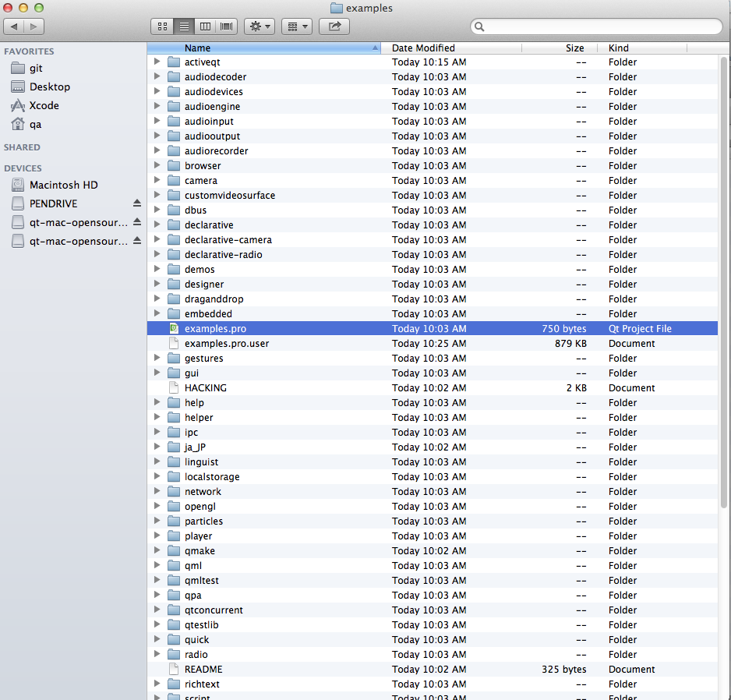Expand the declarative-camera folder disclosure triangle
Viewport: 731px width, 700px height.
tap(157, 240)
